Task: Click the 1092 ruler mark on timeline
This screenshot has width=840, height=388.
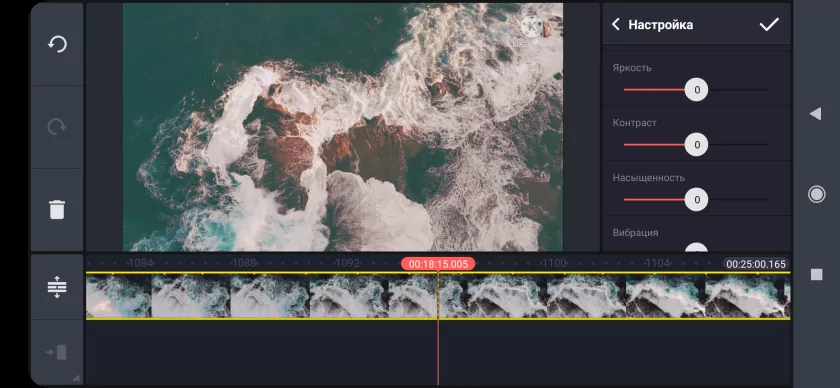Action: pyautogui.click(x=347, y=263)
